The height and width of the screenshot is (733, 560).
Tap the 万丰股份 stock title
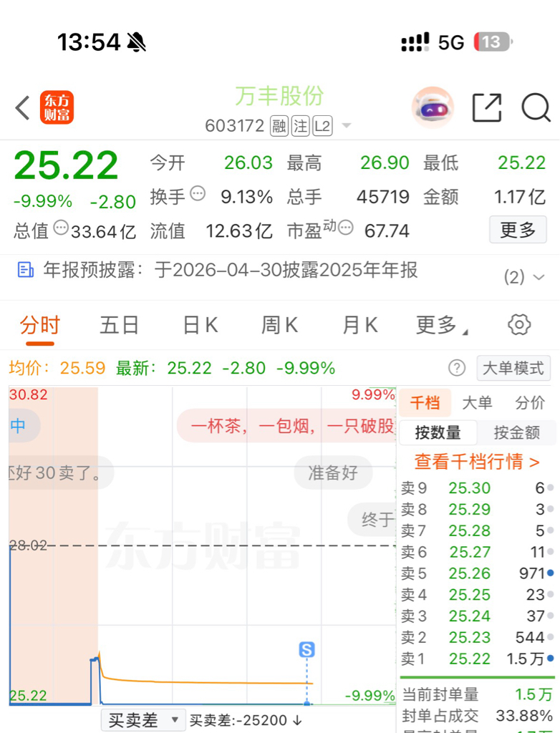(279, 97)
